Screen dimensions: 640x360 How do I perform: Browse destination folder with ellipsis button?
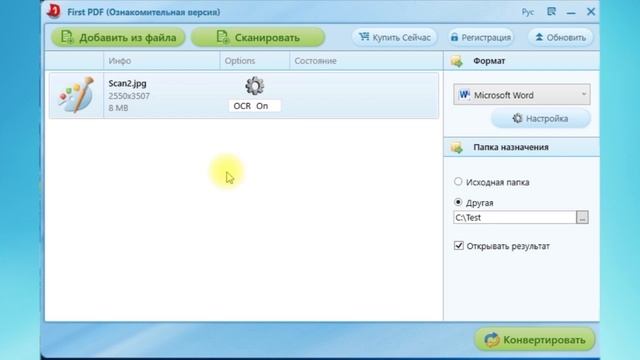[582, 218]
